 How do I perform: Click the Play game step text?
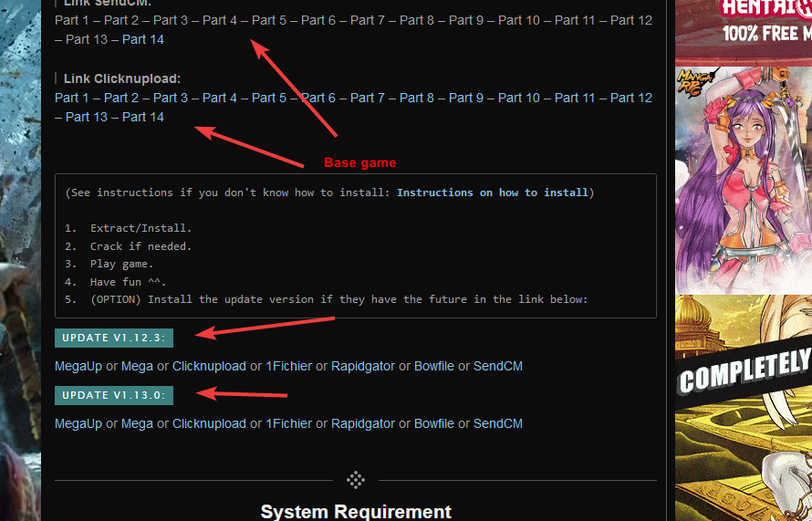click(x=121, y=264)
